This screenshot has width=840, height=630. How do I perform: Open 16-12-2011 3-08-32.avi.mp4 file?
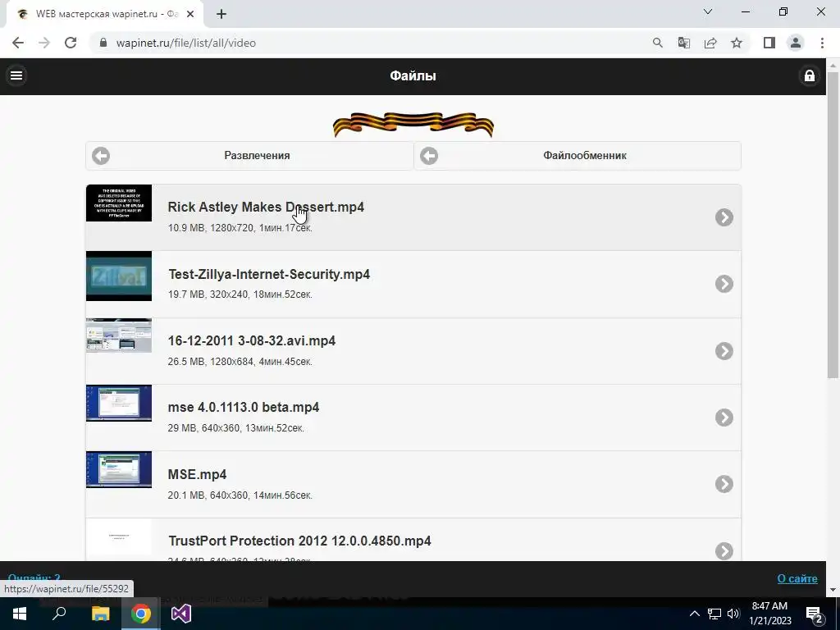tap(413, 351)
